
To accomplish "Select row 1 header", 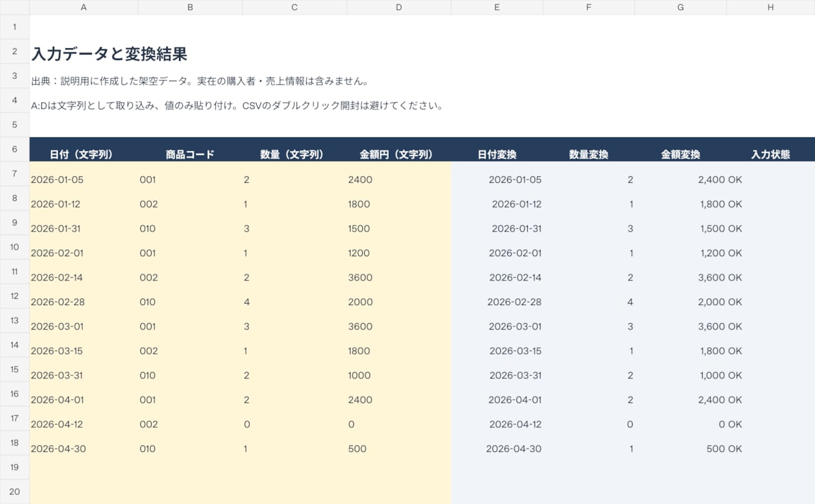I will [15, 27].
